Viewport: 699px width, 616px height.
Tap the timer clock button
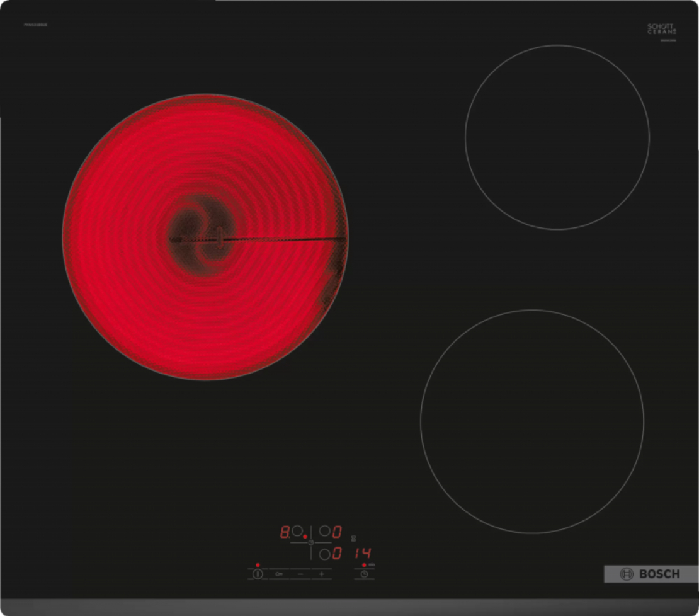[364, 574]
